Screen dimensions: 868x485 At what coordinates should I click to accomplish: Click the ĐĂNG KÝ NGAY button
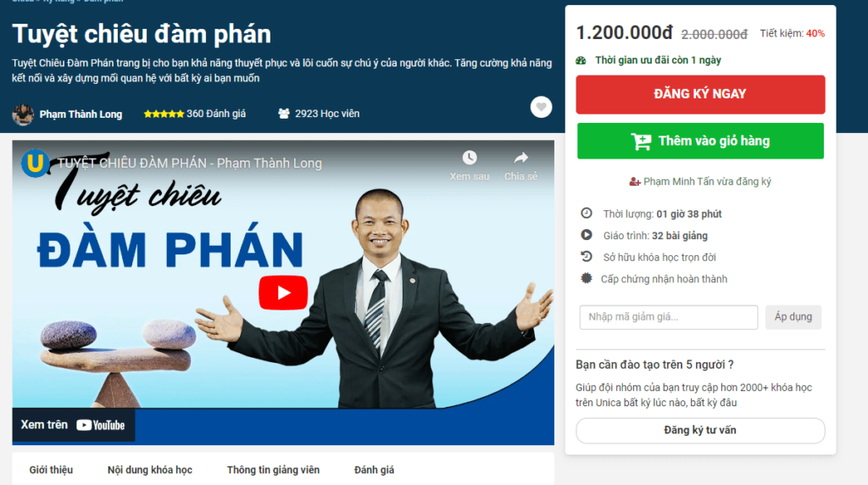point(699,94)
